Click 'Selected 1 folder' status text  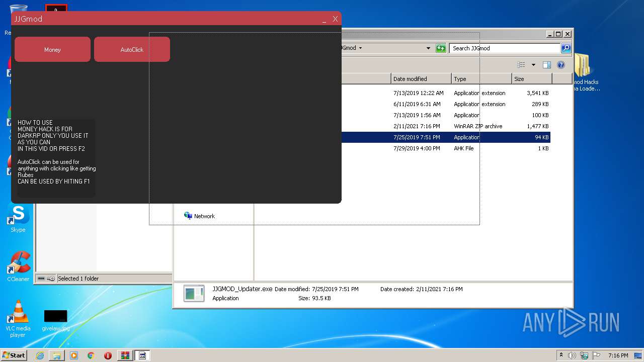tap(78, 279)
